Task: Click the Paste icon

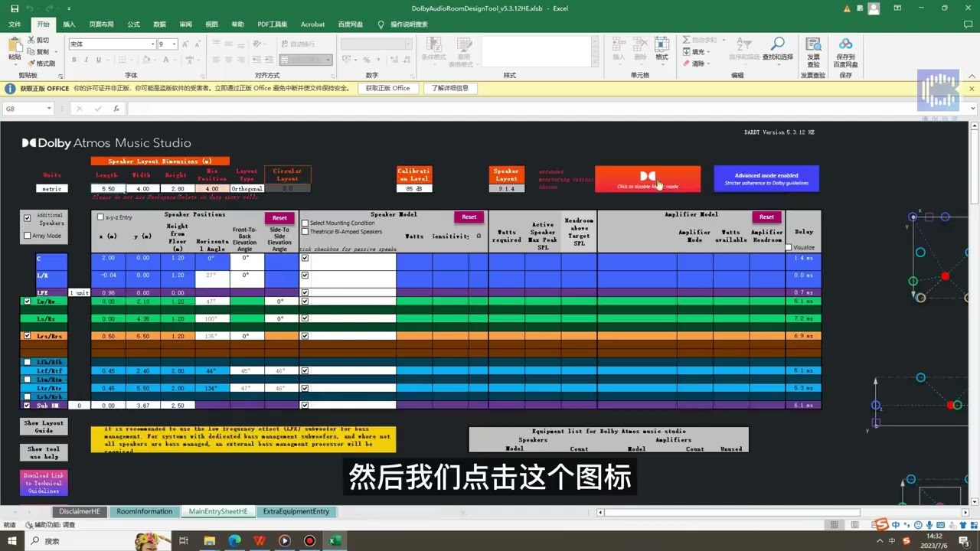Action: [x=15, y=46]
